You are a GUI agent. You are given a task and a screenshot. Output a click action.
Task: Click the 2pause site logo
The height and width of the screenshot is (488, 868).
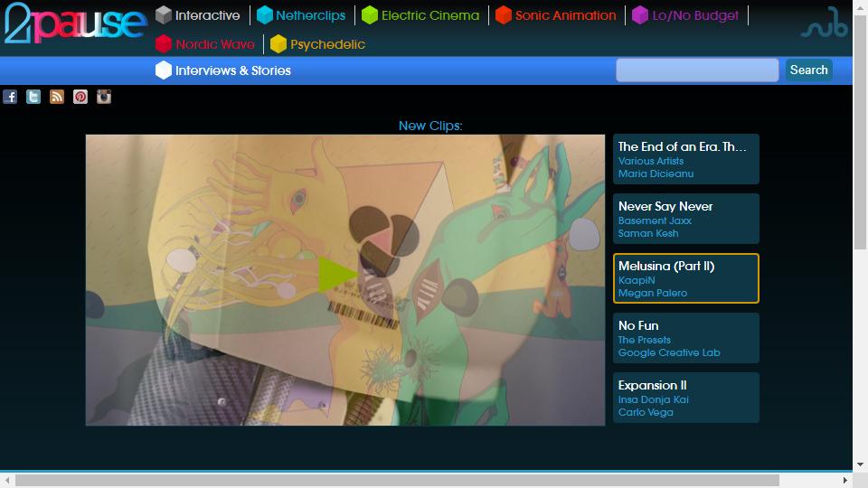[x=76, y=23]
